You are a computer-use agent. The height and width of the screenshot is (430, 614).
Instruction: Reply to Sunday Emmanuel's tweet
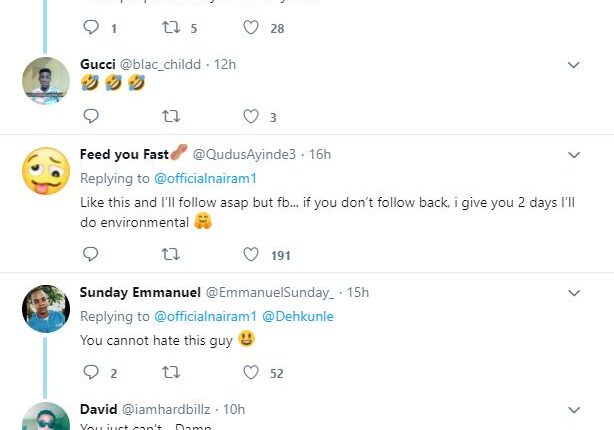tap(91, 373)
